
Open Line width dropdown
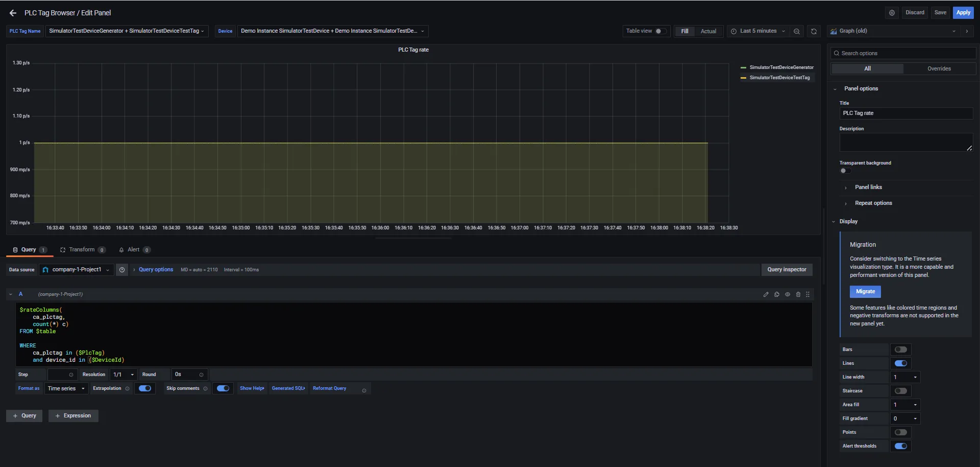point(905,377)
